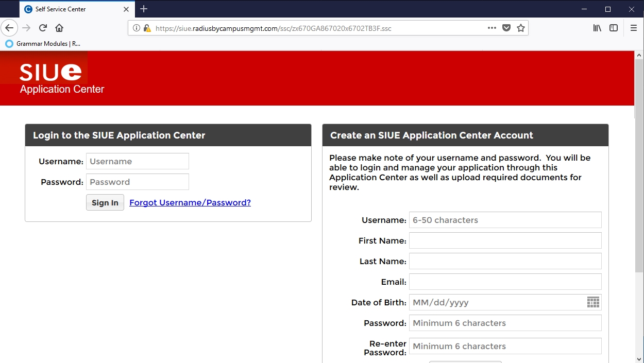Open a new browser tab
Screen dimensions: 644x363
(x=144, y=9)
